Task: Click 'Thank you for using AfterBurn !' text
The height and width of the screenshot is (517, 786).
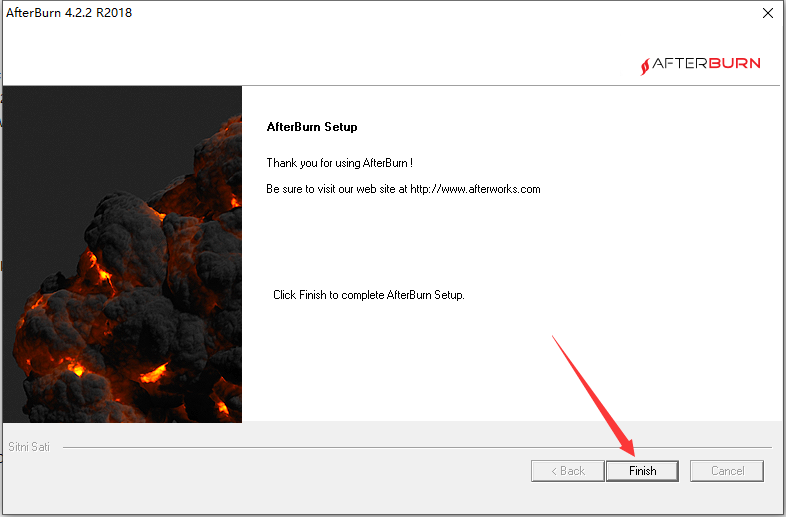Action: coord(339,163)
